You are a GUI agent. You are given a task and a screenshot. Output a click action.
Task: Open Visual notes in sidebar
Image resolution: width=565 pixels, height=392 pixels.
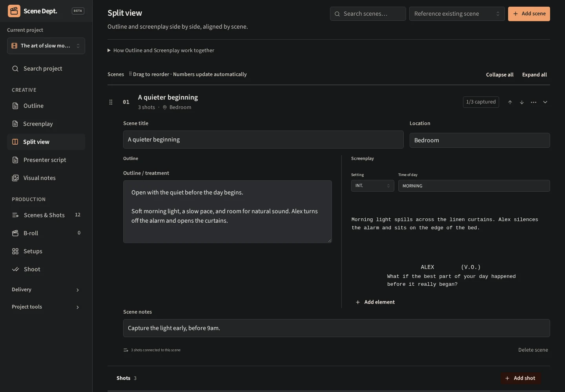pos(46,178)
